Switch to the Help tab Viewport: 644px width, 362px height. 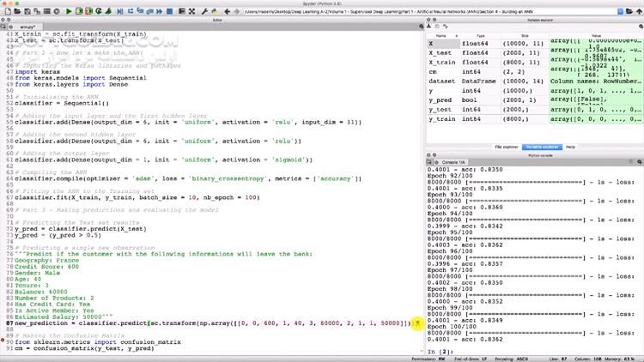[x=570, y=147]
